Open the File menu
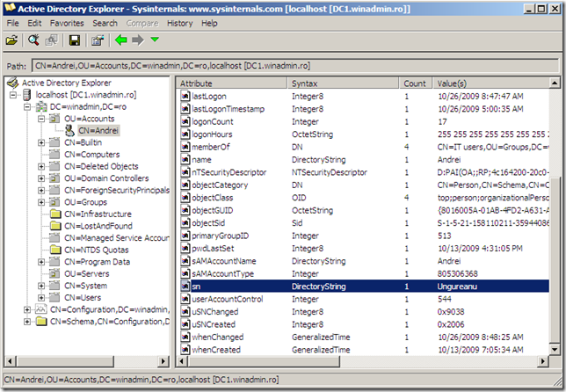This screenshot has width=566, height=392. [x=12, y=23]
